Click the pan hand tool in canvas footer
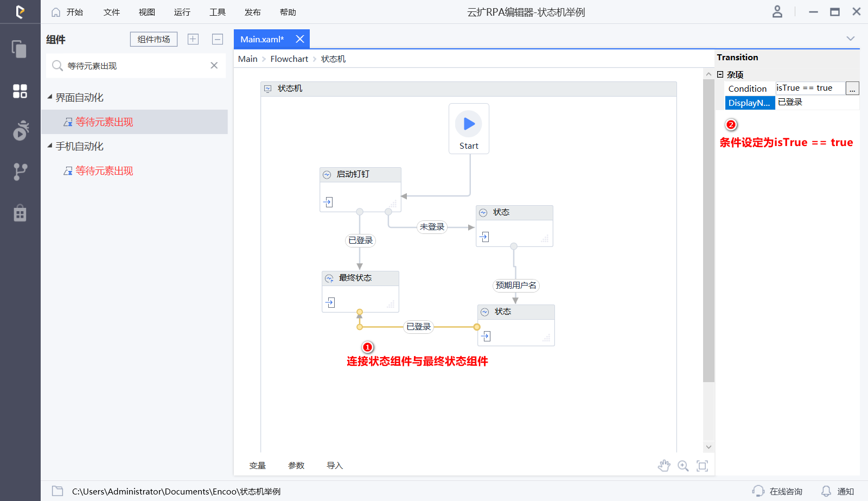This screenshot has width=868, height=501. pyautogui.click(x=664, y=466)
